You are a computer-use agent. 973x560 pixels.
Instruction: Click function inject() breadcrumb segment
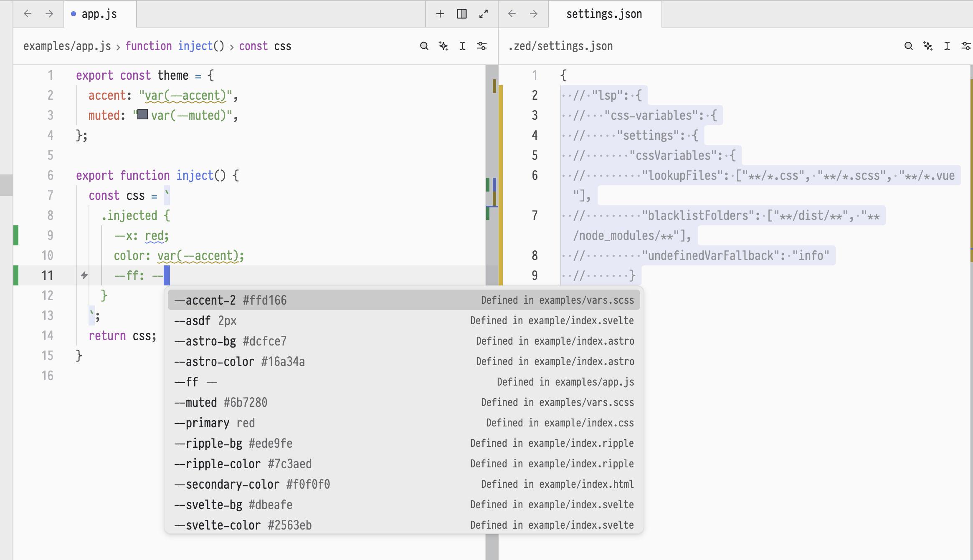click(175, 46)
